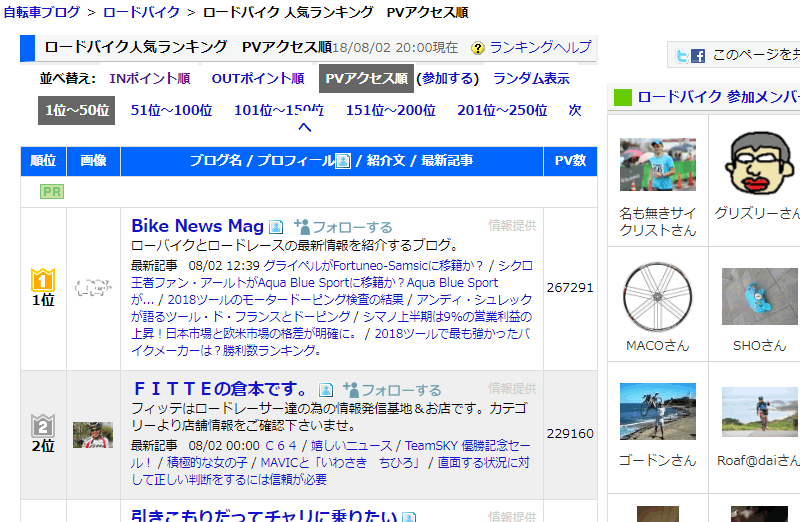Click 名も無きサイクリストさん member name
This screenshot has height=522, width=800.
tap(658, 222)
